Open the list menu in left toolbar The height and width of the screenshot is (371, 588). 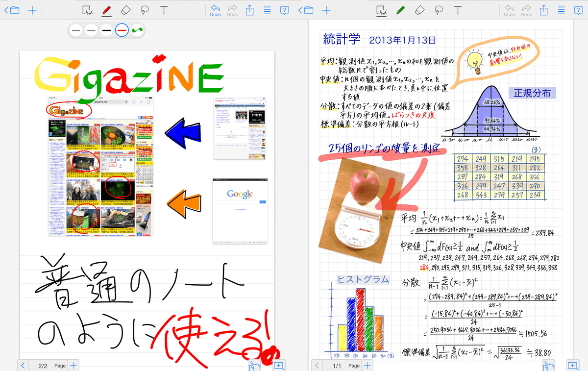[x=267, y=10]
